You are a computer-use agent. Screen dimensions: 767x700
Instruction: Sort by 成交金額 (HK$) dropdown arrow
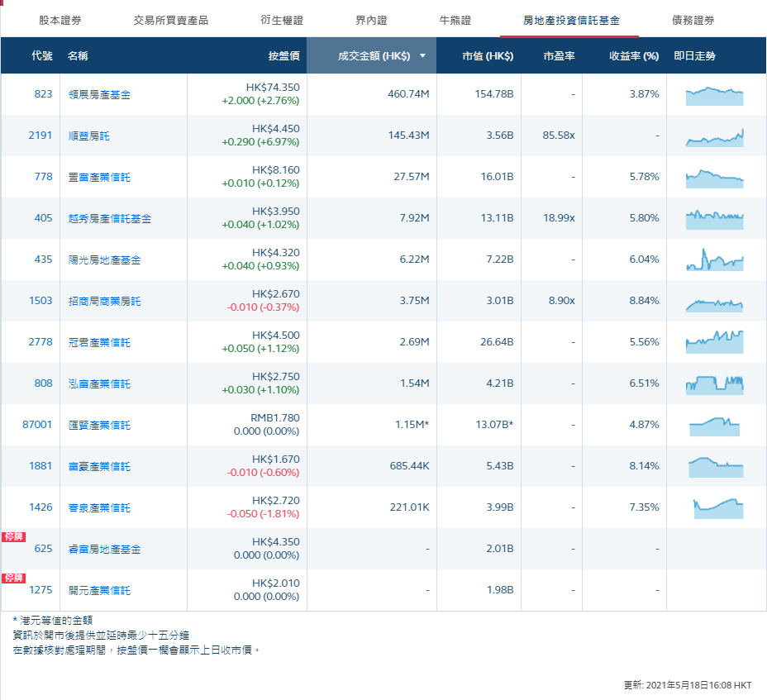pyautogui.click(x=422, y=56)
